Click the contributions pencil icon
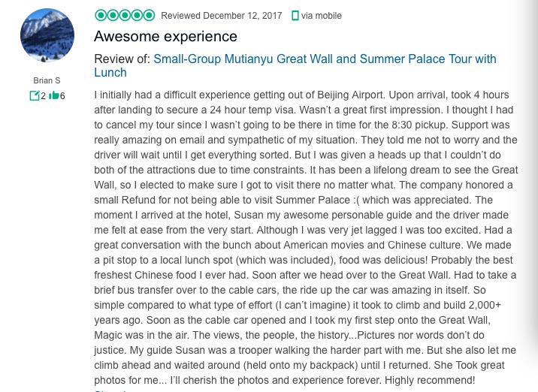The width and height of the screenshot is (538, 392). 34,96
